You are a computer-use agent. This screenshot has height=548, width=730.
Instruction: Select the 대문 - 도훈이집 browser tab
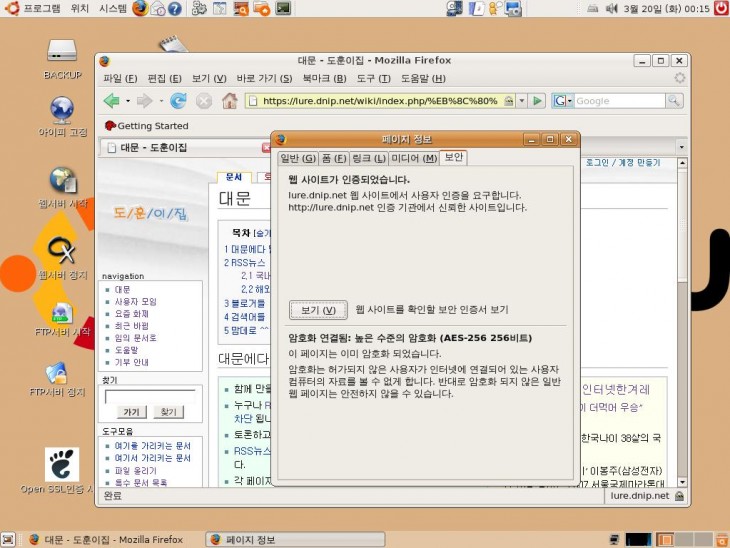[185, 148]
